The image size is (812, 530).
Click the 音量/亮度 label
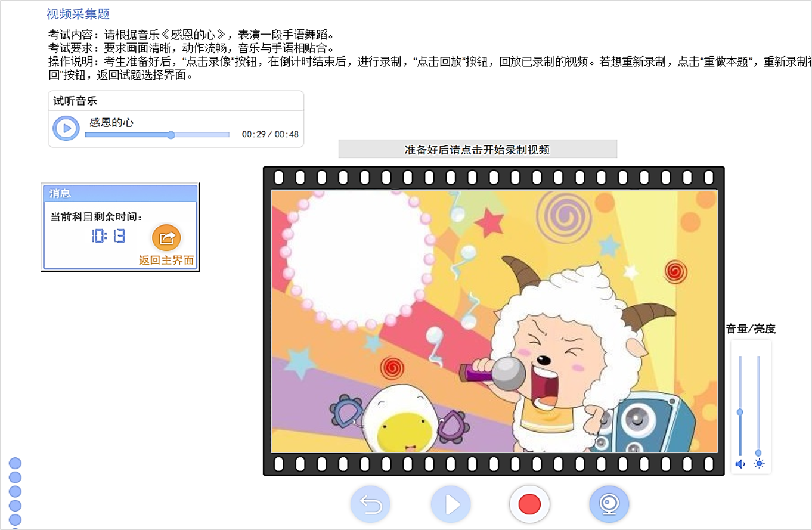751,328
